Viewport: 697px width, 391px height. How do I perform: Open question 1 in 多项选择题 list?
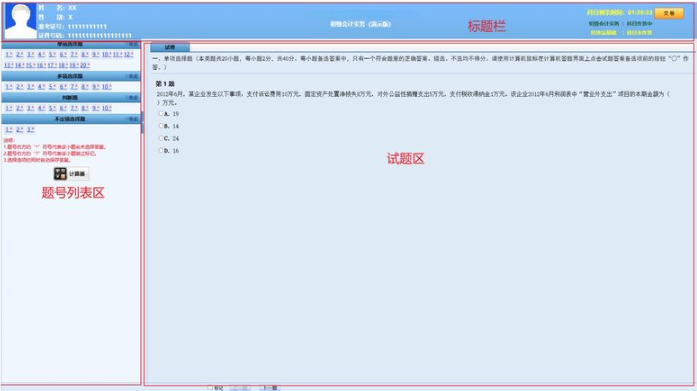point(9,87)
